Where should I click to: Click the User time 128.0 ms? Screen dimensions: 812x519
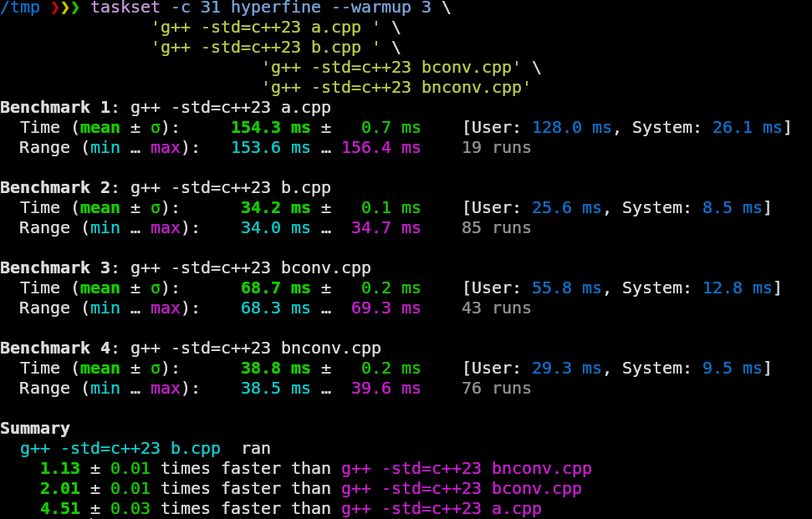[x=571, y=128]
